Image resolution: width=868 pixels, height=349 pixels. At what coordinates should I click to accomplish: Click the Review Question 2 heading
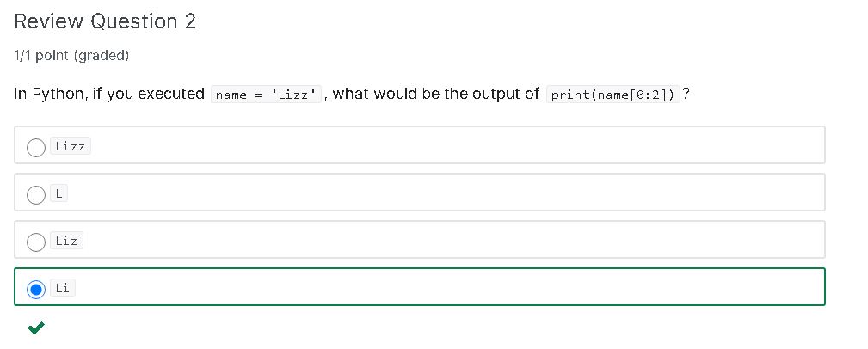pos(105,21)
